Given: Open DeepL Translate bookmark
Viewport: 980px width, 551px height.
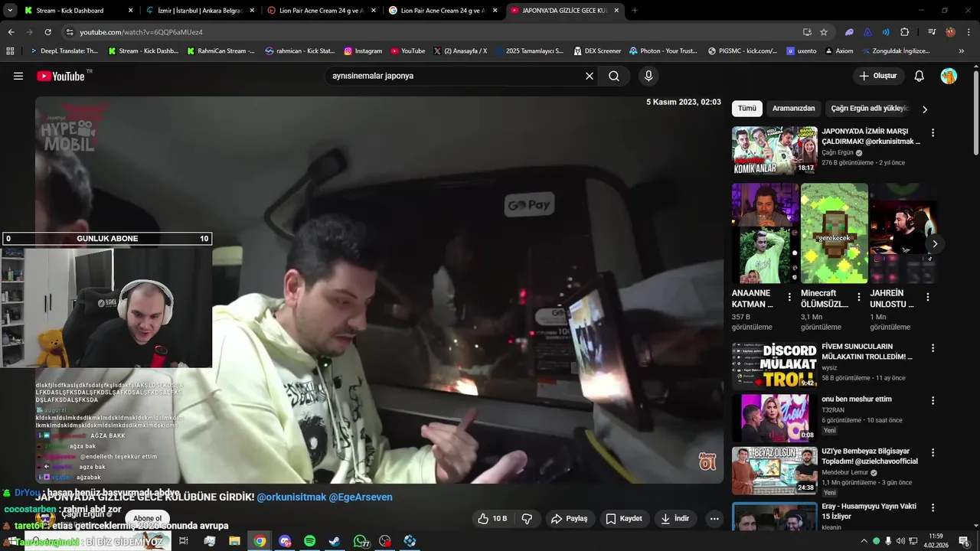Looking at the screenshot, I should click(x=64, y=51).
